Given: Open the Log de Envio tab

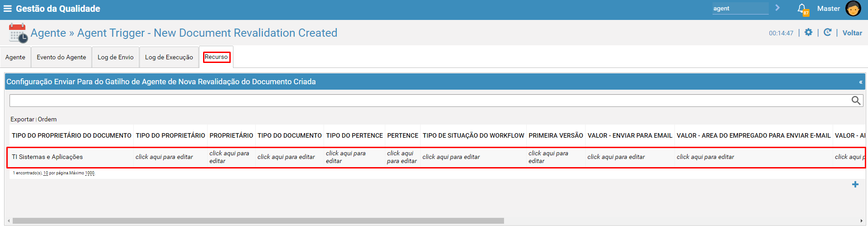Looking at the screenshot, I should click(x=116, y=57).
